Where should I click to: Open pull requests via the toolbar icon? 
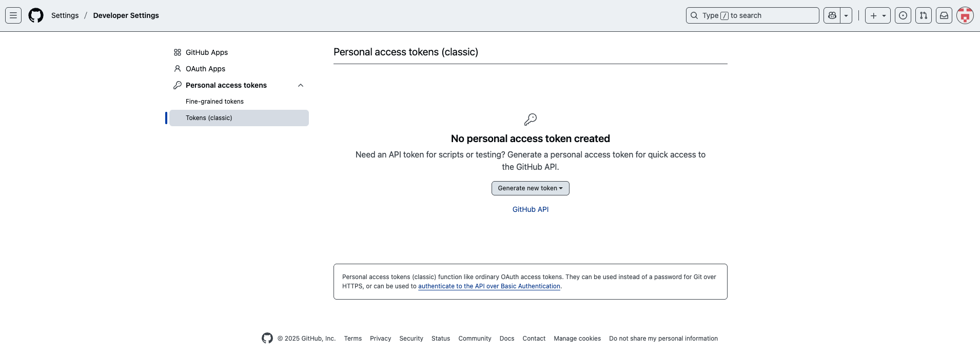[x=924, y=15]
